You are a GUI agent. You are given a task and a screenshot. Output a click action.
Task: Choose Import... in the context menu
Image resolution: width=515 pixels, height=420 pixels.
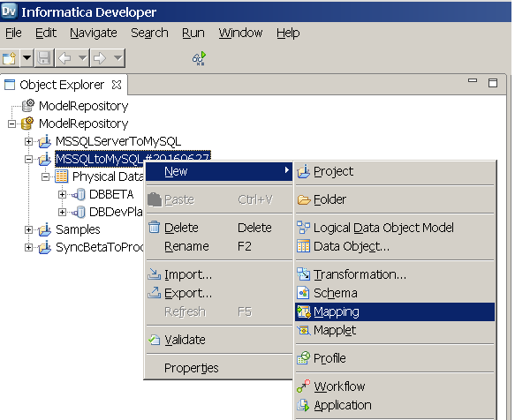[x=219, y=274]
